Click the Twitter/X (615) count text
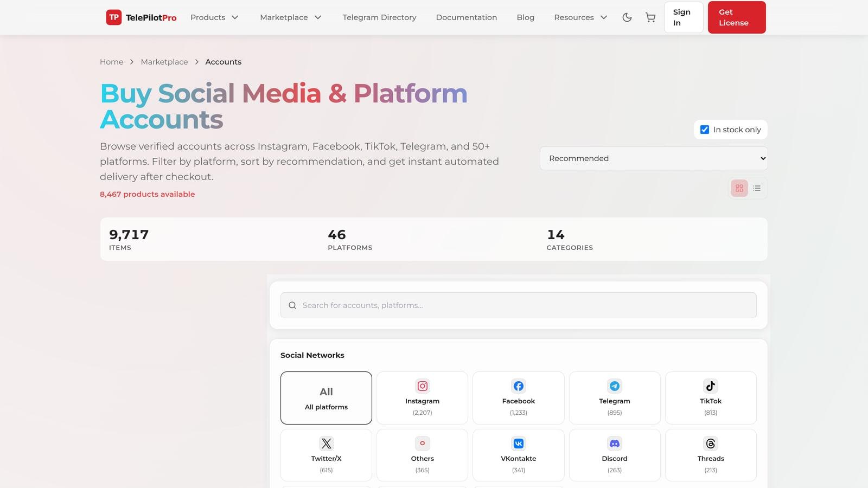The image size is (868, 488). pyautogui.click(x=326, y=470)
